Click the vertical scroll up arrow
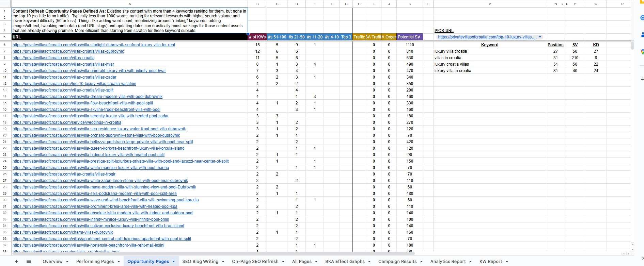This screenshot has width=644, height=266. 633,245
